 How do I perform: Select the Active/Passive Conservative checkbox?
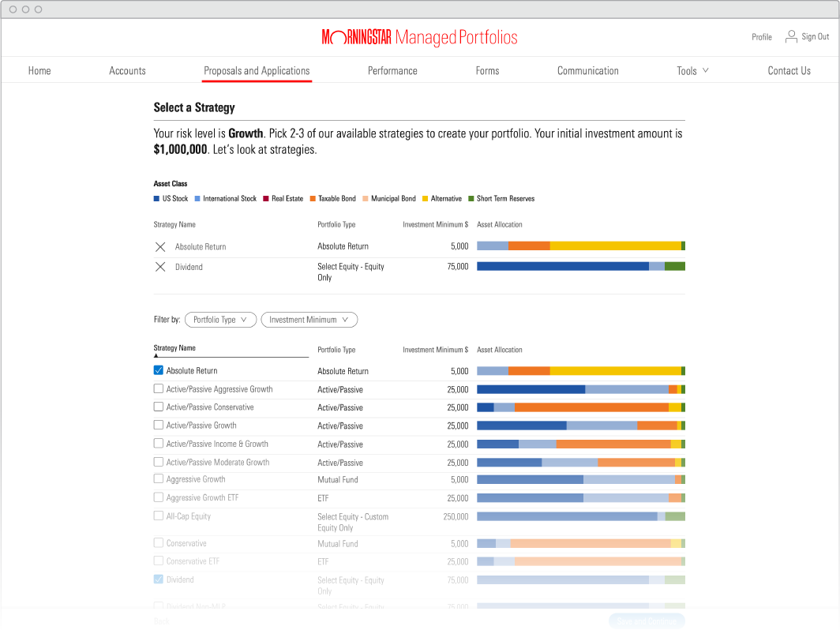coord(159,407)
